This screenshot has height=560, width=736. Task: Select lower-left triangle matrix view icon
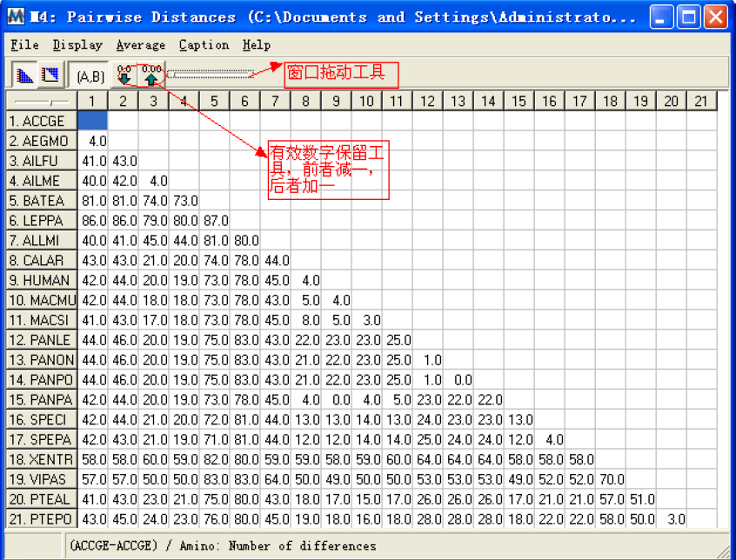point(25,75)
